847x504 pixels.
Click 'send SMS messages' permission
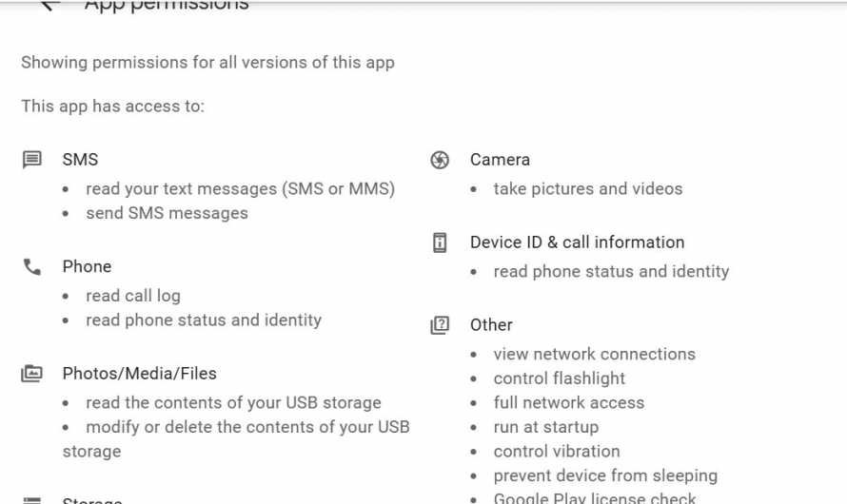tap(167, 213)
